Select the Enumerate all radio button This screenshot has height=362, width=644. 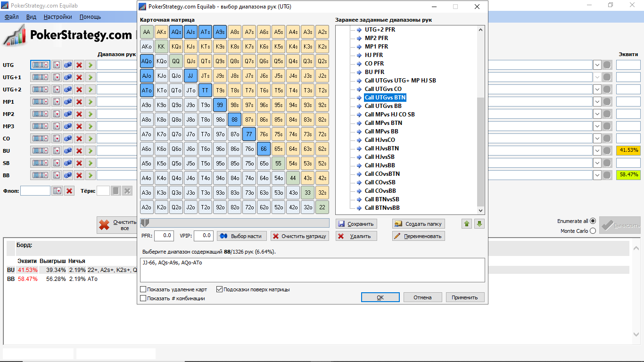tap(593, 221)
